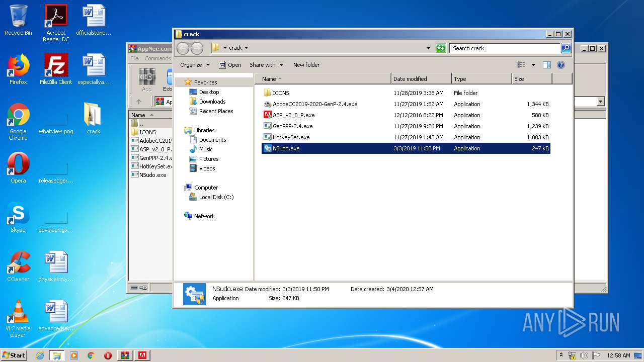Click the search magnifier icon

tap(566, 48)
